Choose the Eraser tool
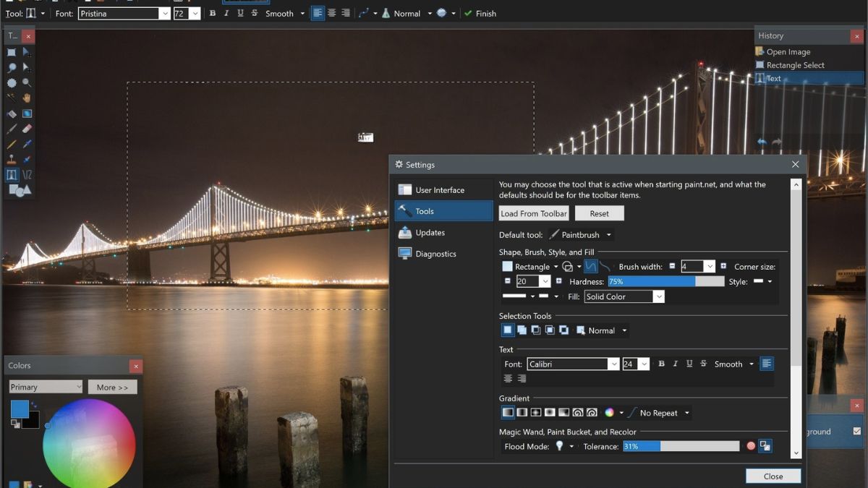868x488 pixels. [x=27, y=129]
